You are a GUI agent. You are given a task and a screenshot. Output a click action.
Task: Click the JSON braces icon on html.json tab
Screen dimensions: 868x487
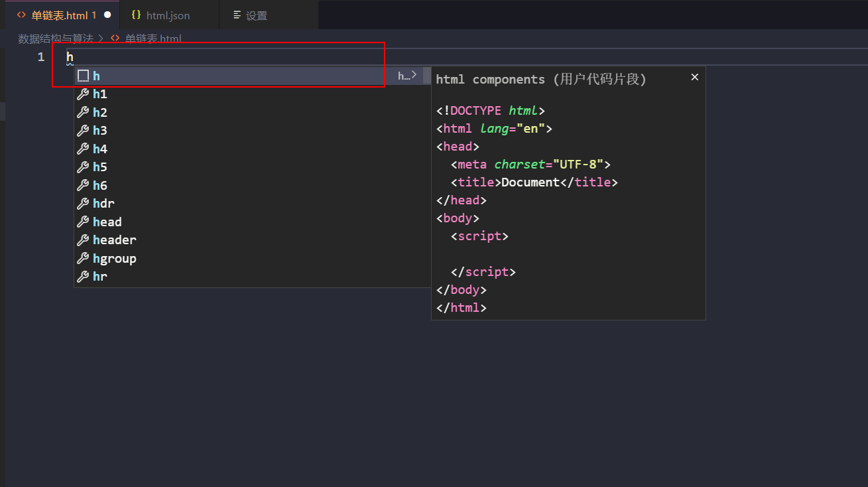(136, 15)
